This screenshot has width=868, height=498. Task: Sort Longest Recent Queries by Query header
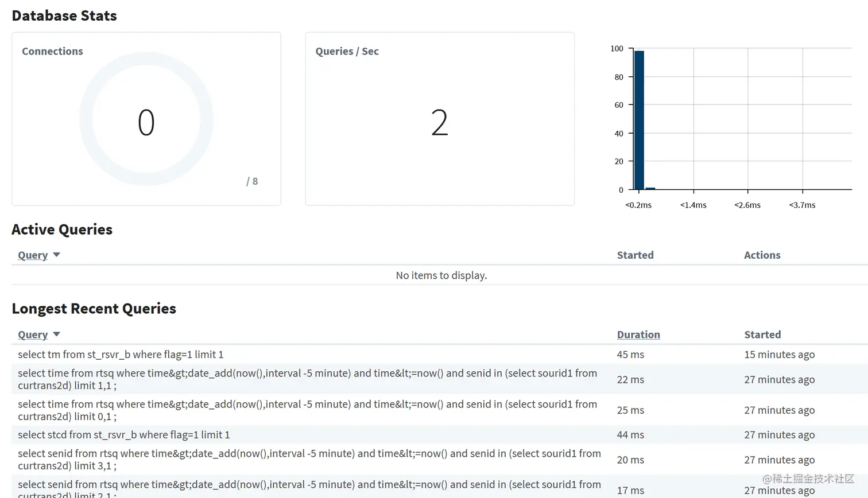[33, 334]
